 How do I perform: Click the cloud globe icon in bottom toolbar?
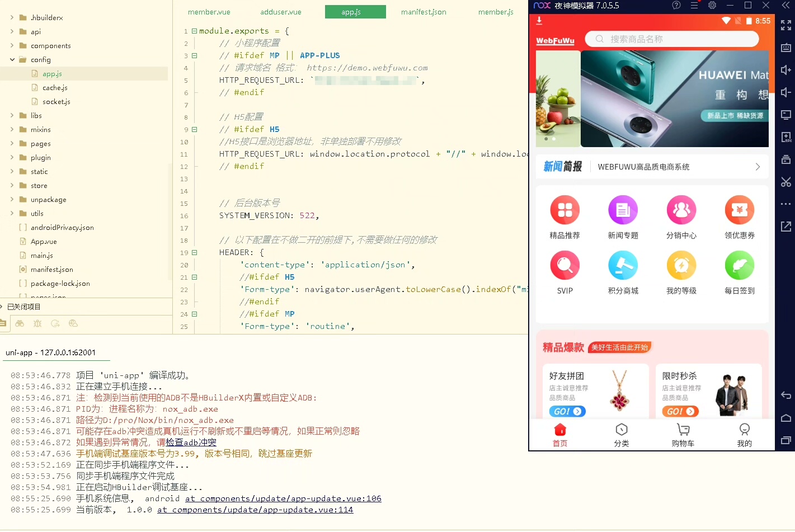pos(73,323)
